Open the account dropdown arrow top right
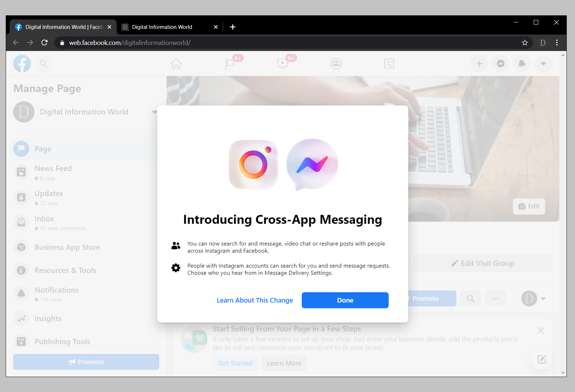575x392 pixels. [543, 63]
